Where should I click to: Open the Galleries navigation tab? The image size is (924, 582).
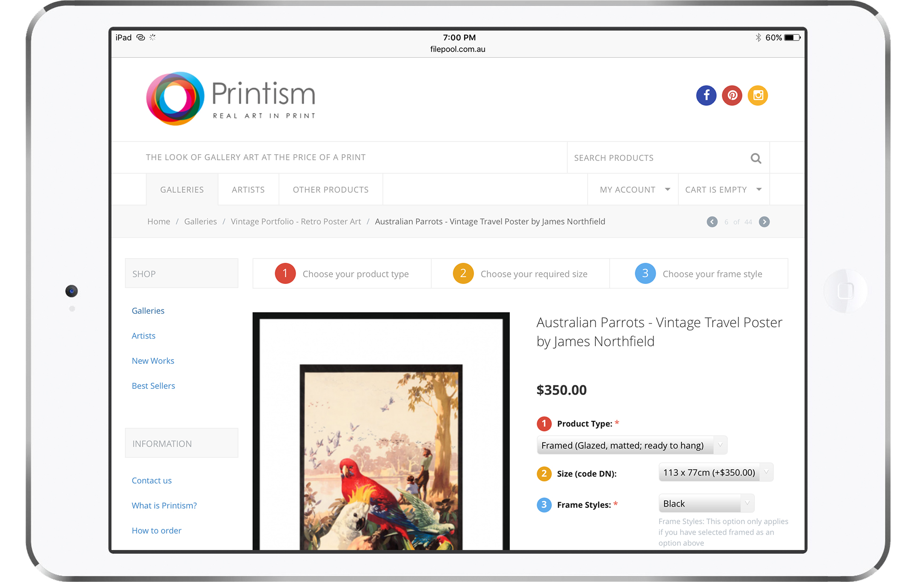pos(182,189)
